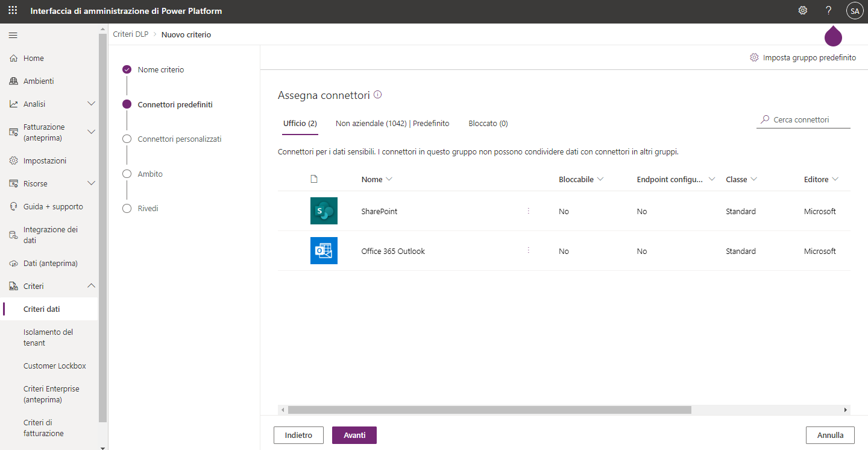Click the Home label in sidebar
The height and width of the screenshot is (450, 868).
[34, 58]
